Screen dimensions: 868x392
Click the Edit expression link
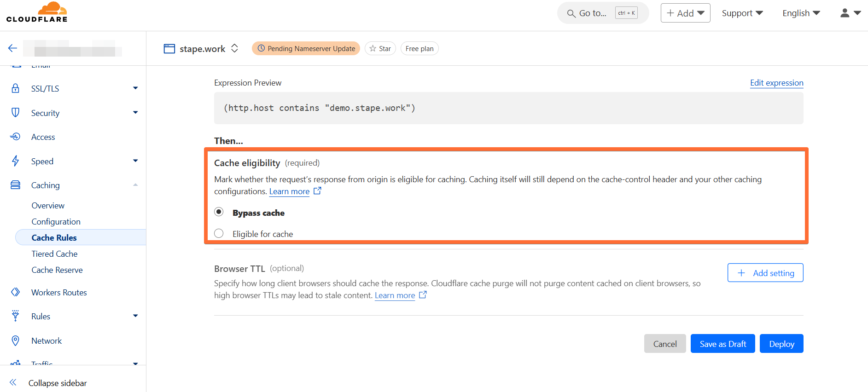(776, 83)
